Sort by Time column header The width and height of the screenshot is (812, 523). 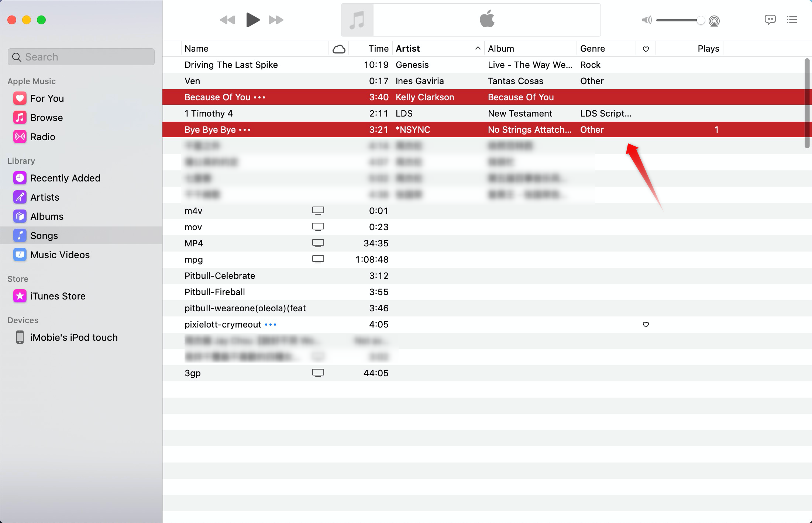(x=371, y=49)
